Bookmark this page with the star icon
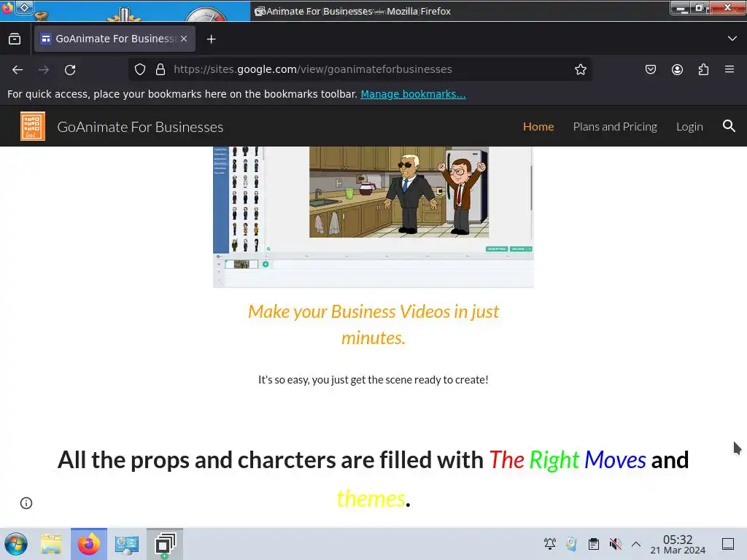 click(580, 69)
